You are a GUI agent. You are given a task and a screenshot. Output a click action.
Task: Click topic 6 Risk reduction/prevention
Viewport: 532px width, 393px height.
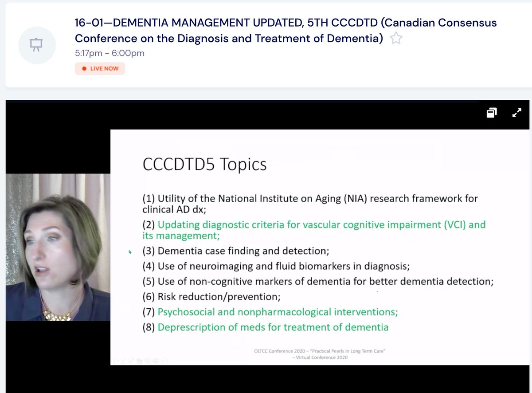tap(211, 297)
